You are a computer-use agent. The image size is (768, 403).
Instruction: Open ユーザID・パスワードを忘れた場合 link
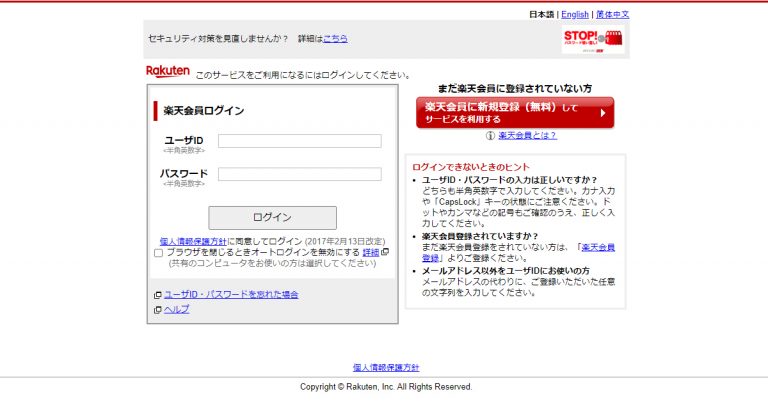(x=231, y=295)
